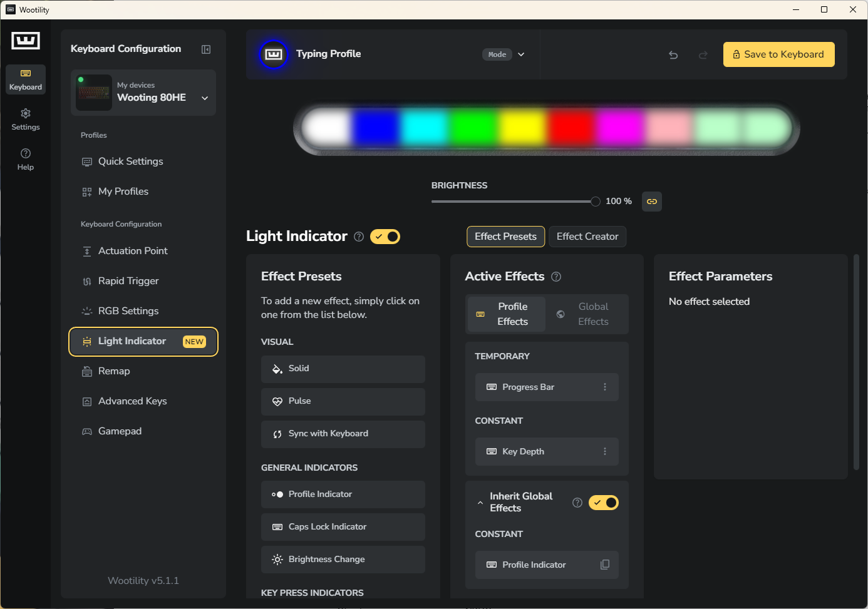
Task: Copy the inherited Profile Indicator effect
Action: click(605, 565)
